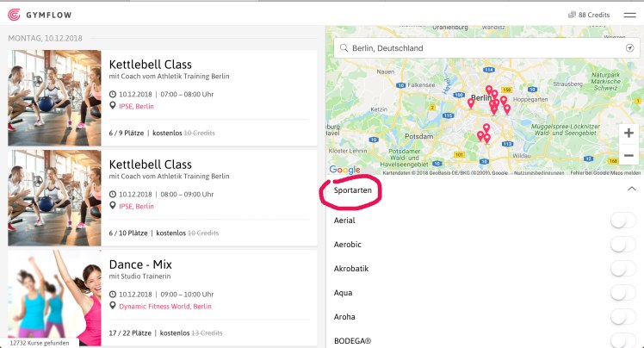Open the hamburger menu icon

point(629,15)
